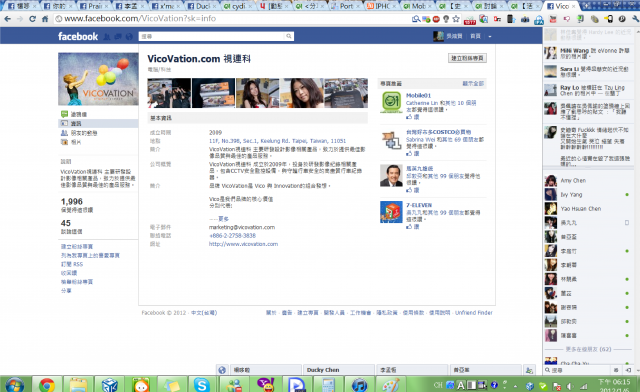Click the Facebook logo in the blue bar
640x392 pixels.
[78, 36]
